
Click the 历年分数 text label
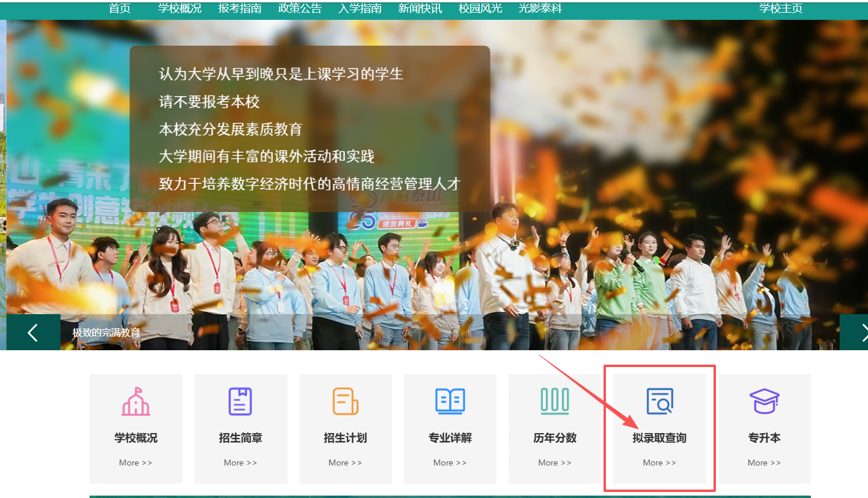[554, 438]
